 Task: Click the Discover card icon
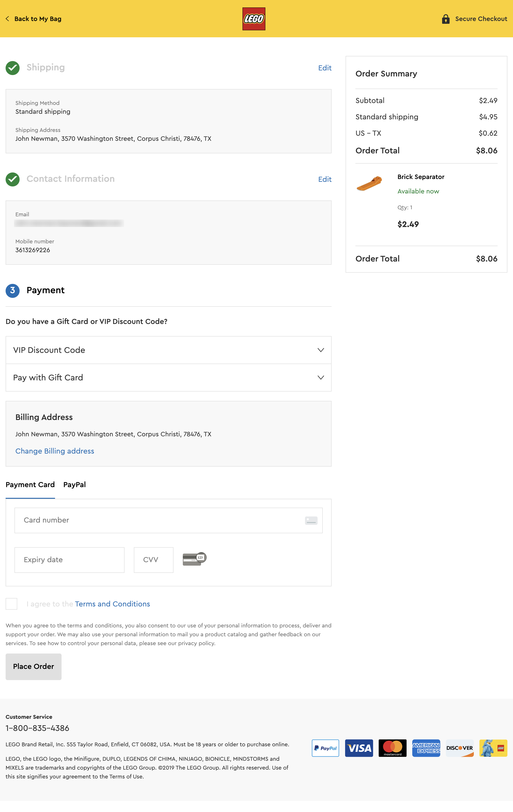click(x=459, y=748)
